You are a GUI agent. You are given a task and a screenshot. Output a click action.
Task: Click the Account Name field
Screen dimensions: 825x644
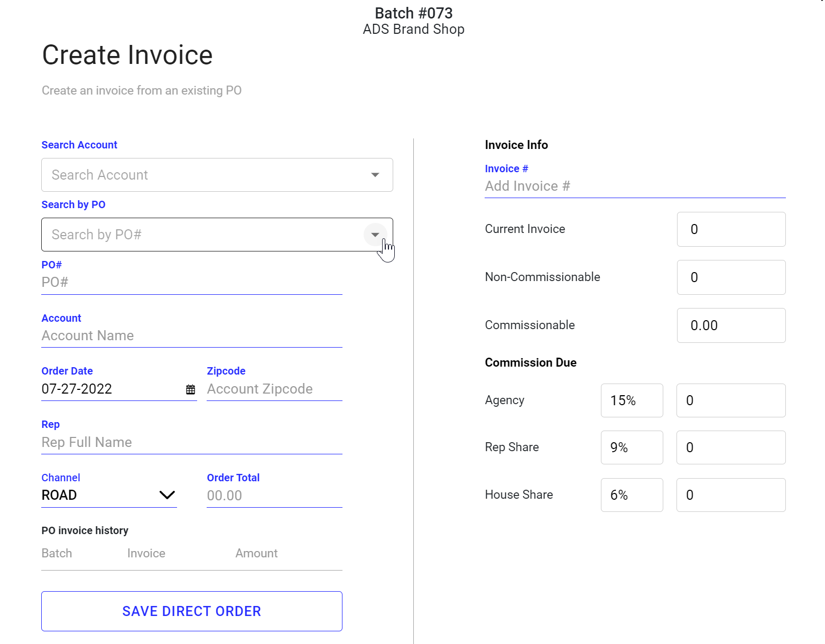(191, 336)
